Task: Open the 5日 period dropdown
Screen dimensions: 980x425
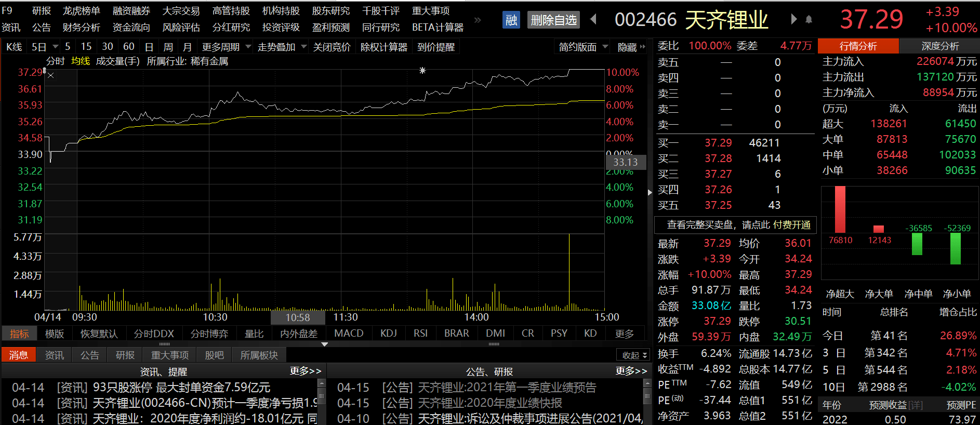Action: pyautogui.click(x=44, y=47)
